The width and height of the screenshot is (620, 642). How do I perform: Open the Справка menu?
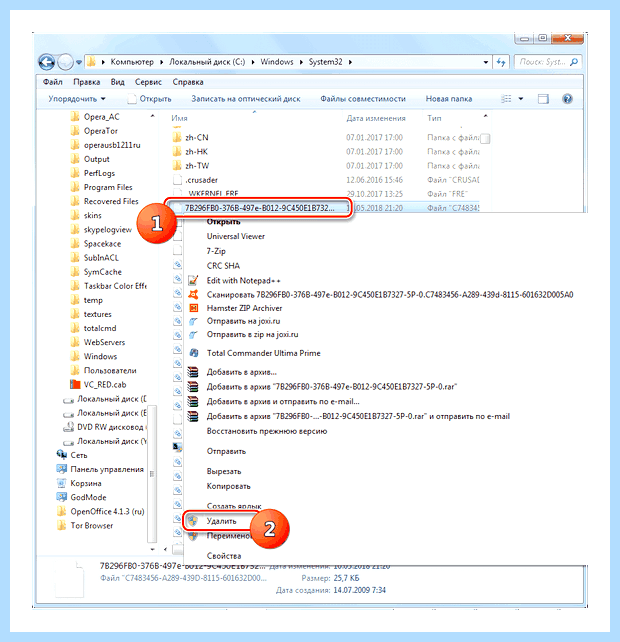click(x=188, y=82)
